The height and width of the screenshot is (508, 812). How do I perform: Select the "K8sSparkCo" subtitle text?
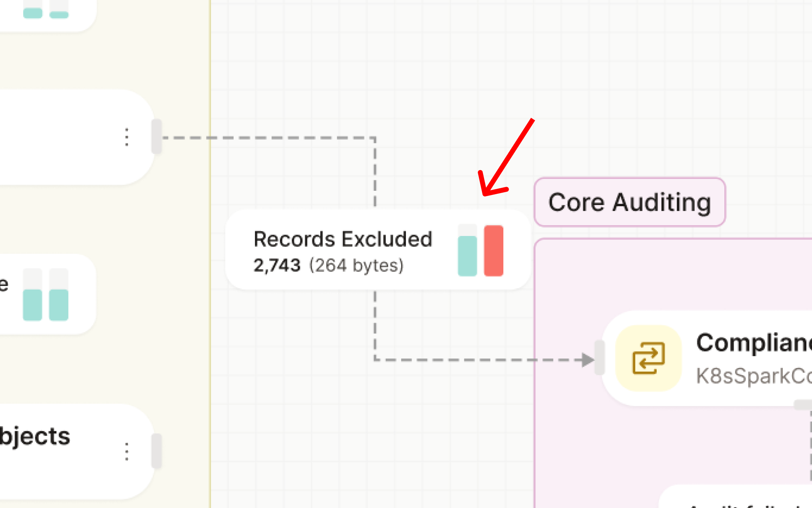pyautogui.click(x=754, y=376)
